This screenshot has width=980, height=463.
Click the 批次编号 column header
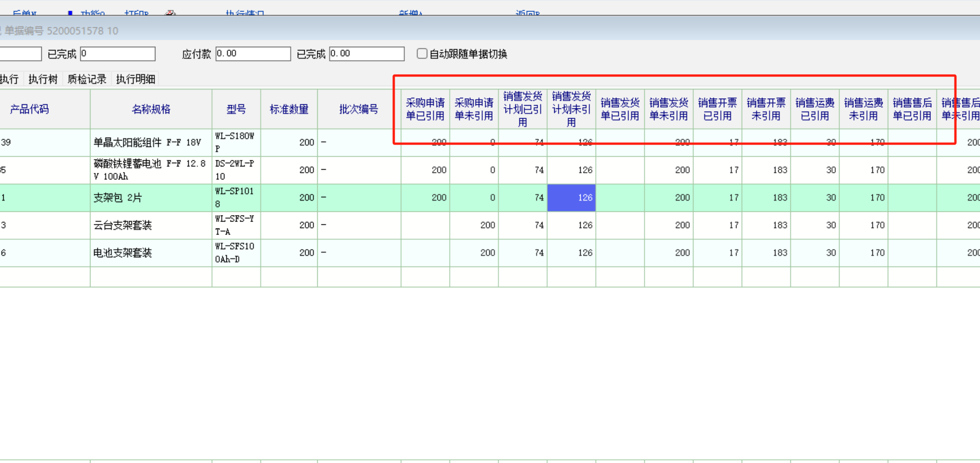pos(359,109)
